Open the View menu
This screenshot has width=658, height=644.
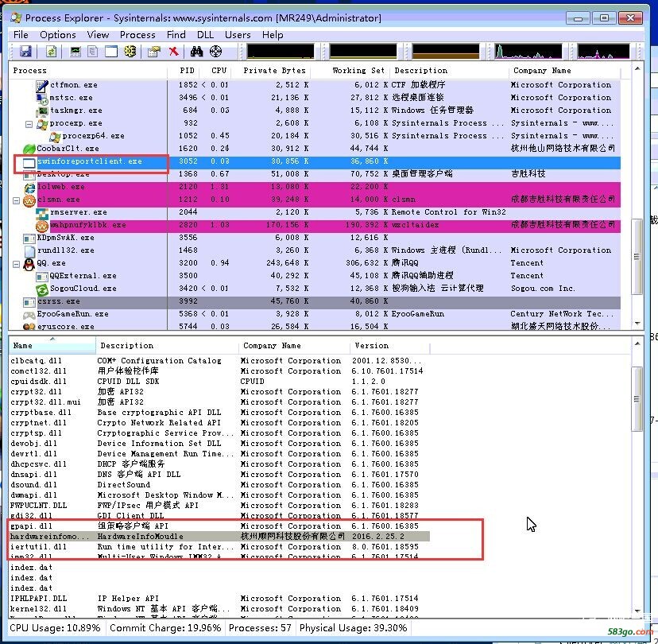[x=98, y=35]
